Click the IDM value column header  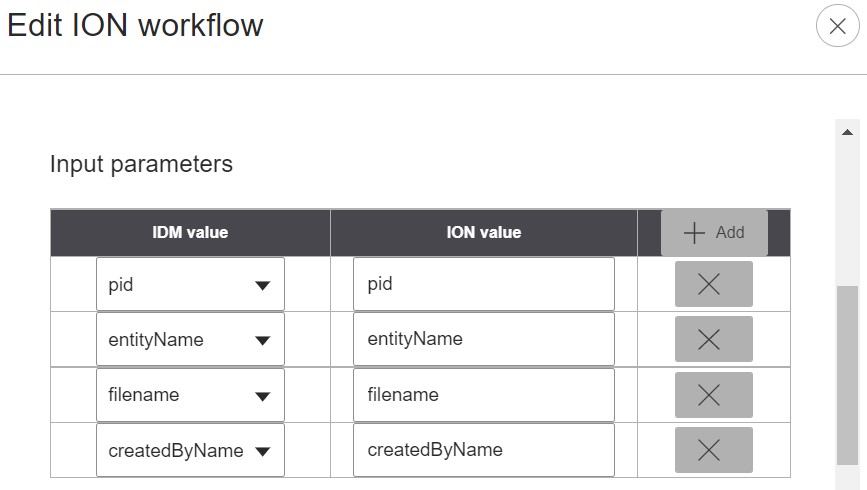point(190,232)
